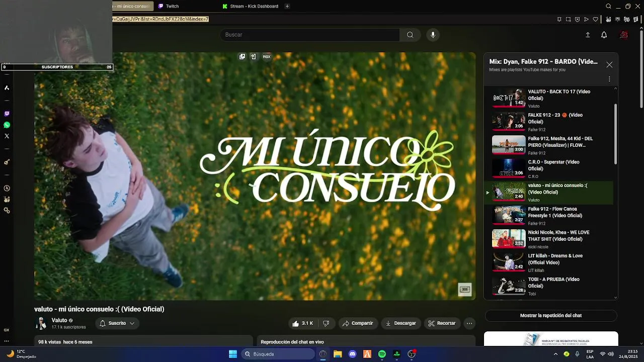644x362 pixels.
Task: Open YouTube notifications bell
Action: [x=604, y=35]
